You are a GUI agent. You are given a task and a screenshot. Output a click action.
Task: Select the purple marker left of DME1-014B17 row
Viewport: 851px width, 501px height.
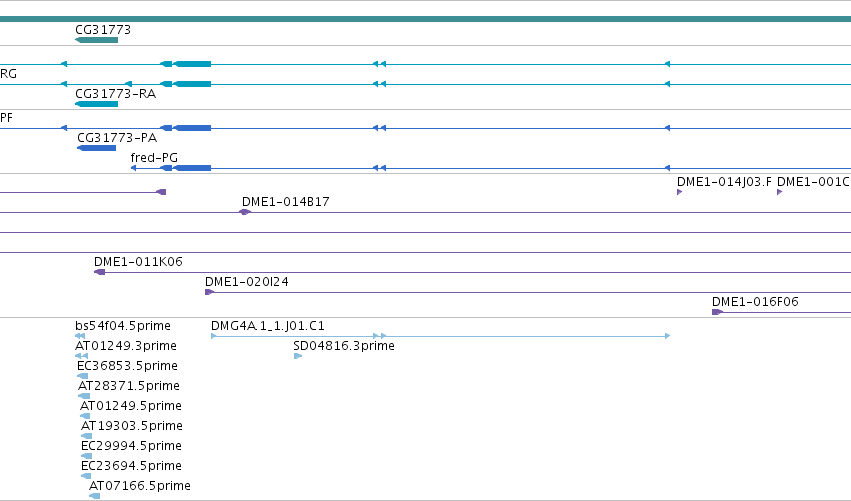coord(161,192)
